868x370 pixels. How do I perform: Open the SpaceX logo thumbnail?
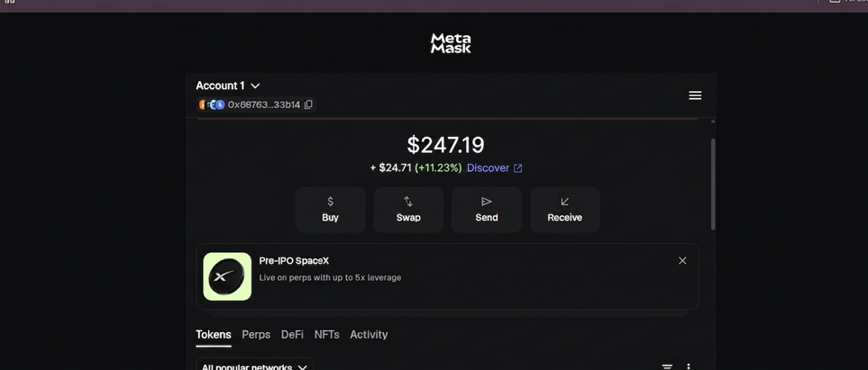(x=227, y=276)
